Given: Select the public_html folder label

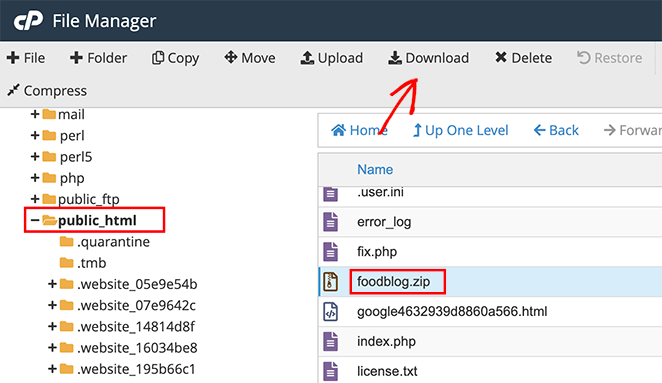Looking at the screenshot, I should (97, 220).
